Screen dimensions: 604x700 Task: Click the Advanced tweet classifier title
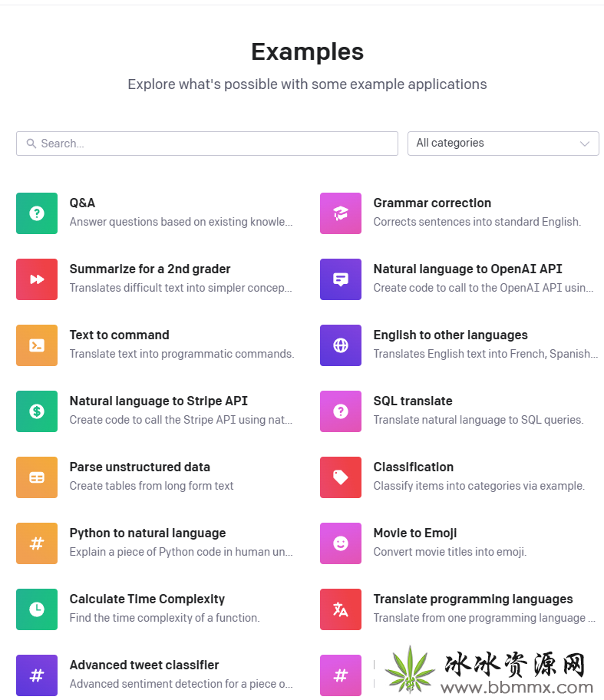pyautogui.click(x=144, y=665)
